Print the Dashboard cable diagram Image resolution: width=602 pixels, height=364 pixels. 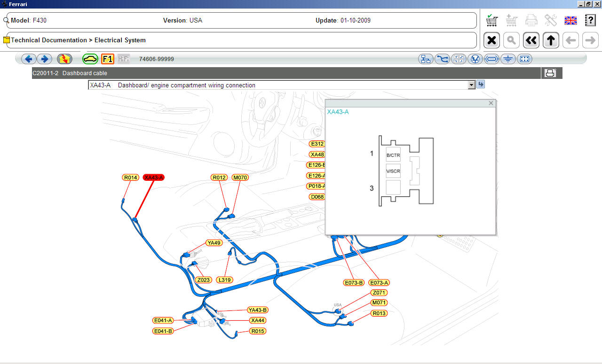pos(550,73)
